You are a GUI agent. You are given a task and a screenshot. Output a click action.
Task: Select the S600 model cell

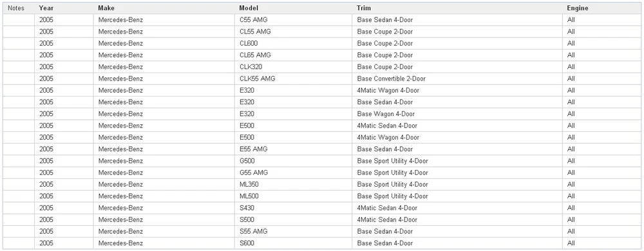293,243
